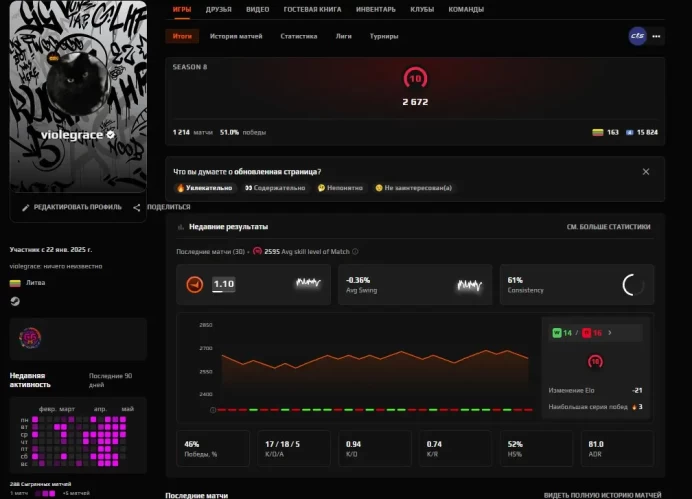Click the 1.10 rating value
This screenshot has width=692, height=499.
click(x=224, y=284)
